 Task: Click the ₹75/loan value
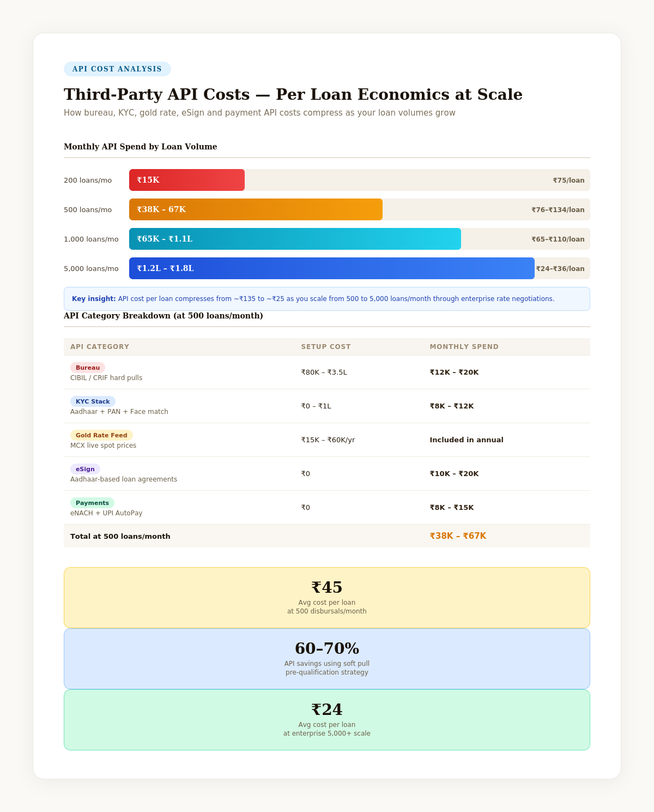568,181
